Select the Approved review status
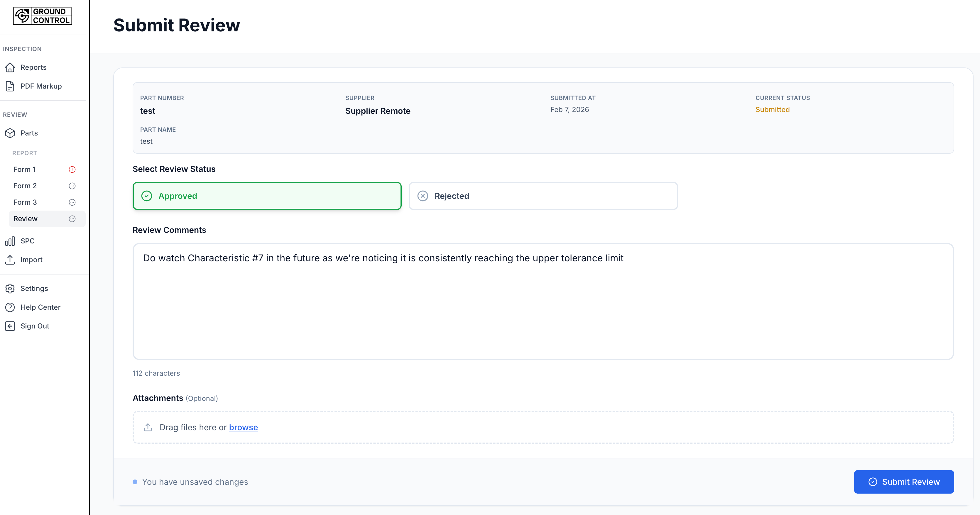The width and height of the screenshot is (980, 515). pos(267,196)
